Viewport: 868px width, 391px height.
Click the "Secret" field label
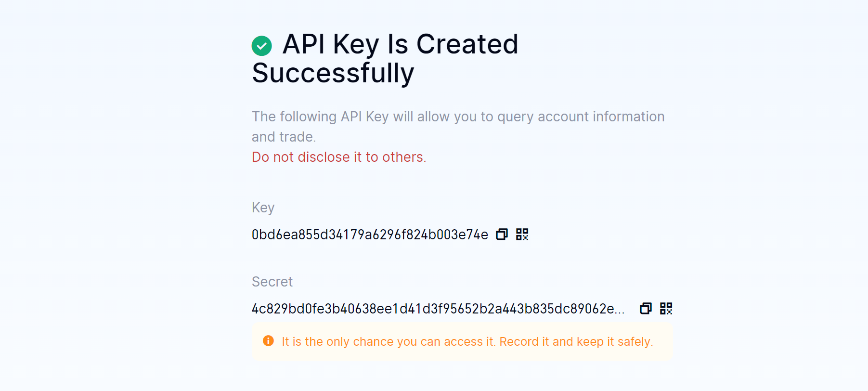coord(272,282)
